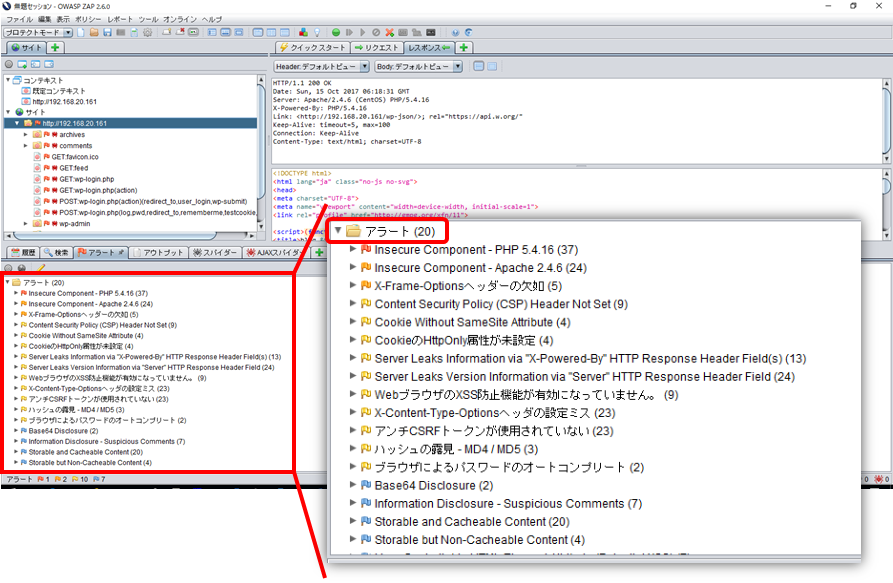
Task: Click the green circle break-on-all-requests icon
Action: (336, 32)
